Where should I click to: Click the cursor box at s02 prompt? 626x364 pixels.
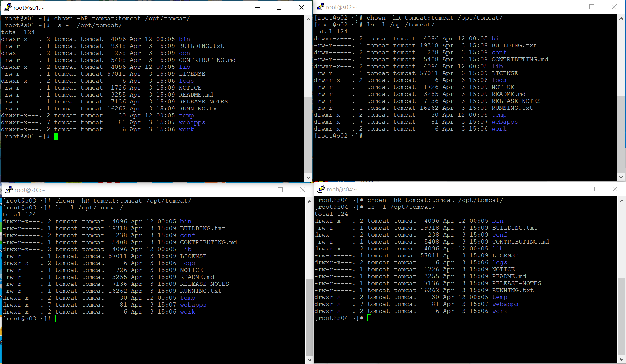(x=369, y=136)
